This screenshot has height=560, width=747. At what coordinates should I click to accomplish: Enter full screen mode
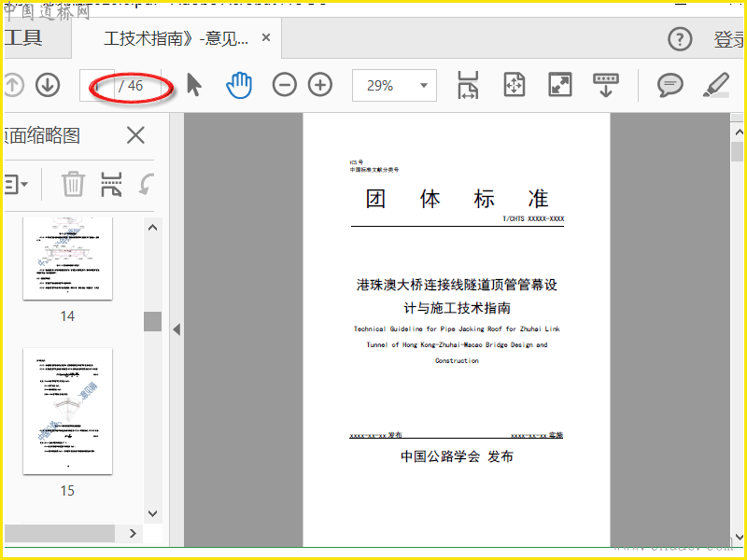pyautogui.click(x=559, y=85)
